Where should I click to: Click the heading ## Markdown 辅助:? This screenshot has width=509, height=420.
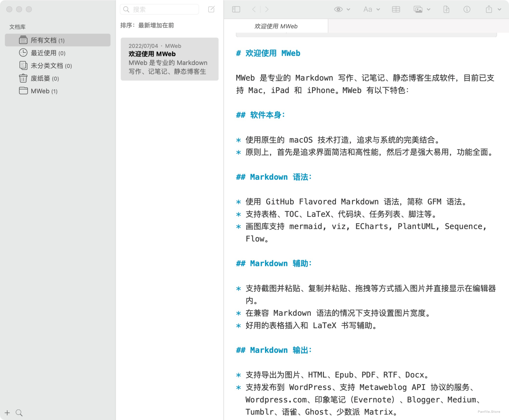(x=274, y=263)
